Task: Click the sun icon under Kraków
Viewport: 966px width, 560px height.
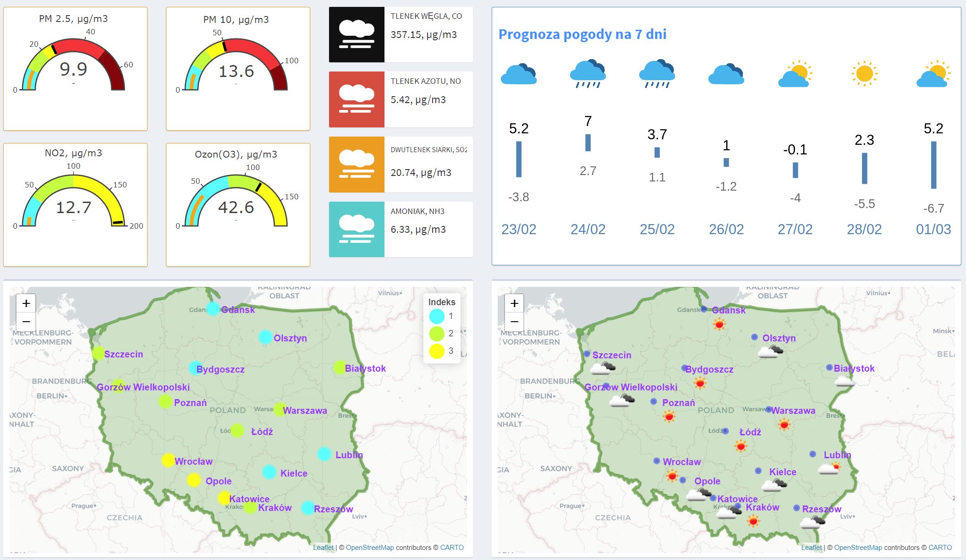Action: [753, 521]
